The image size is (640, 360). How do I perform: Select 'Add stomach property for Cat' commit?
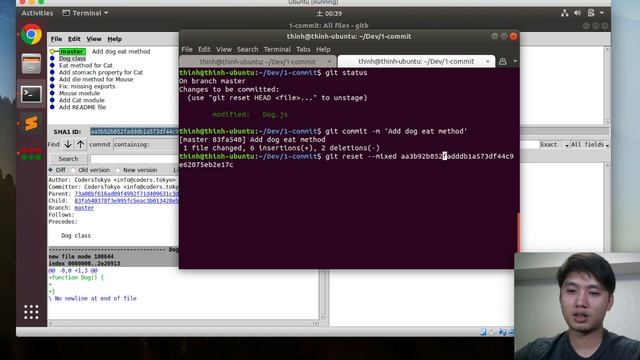101,72
